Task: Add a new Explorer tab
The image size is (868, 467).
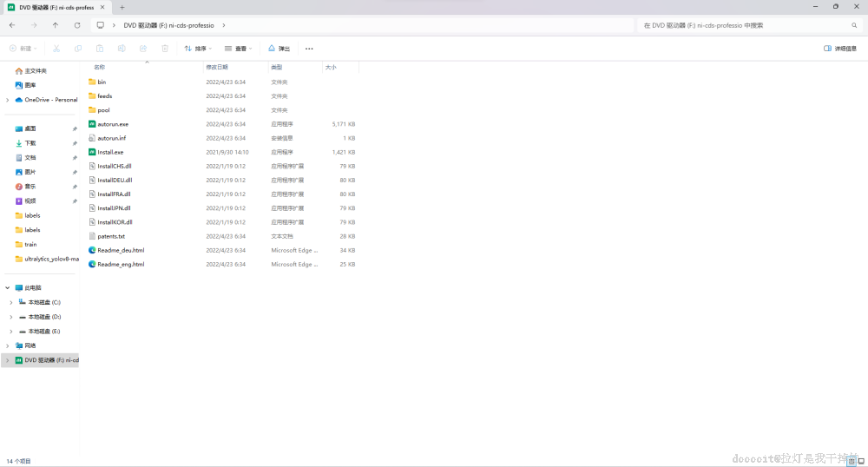Action: (x=122, y=8)
